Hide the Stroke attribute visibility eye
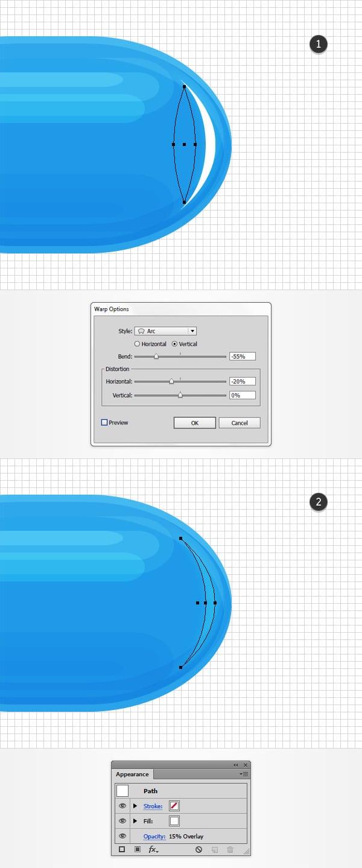The width and height of the screenshot is (362, 868). pyautogui.click(x=122, y=805)
